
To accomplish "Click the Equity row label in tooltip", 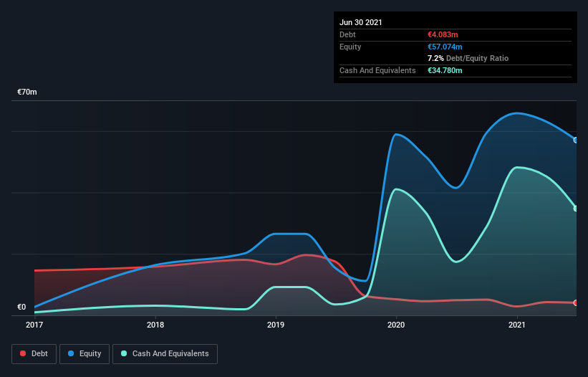I will pos(350,47).
